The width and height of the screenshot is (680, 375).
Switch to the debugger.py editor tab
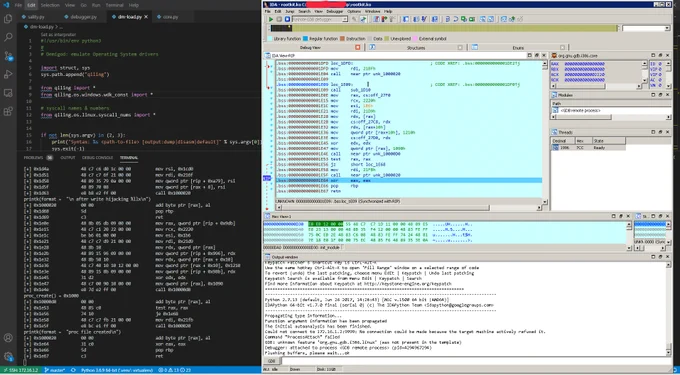coord(82,17)
